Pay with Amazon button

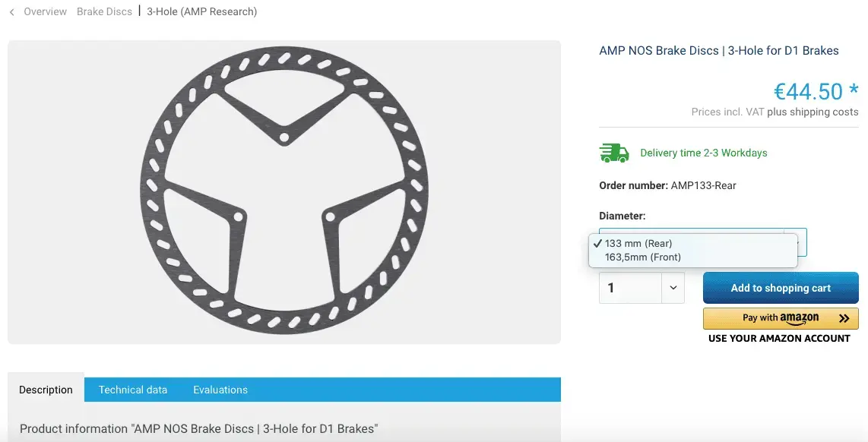tap(781, 318)
